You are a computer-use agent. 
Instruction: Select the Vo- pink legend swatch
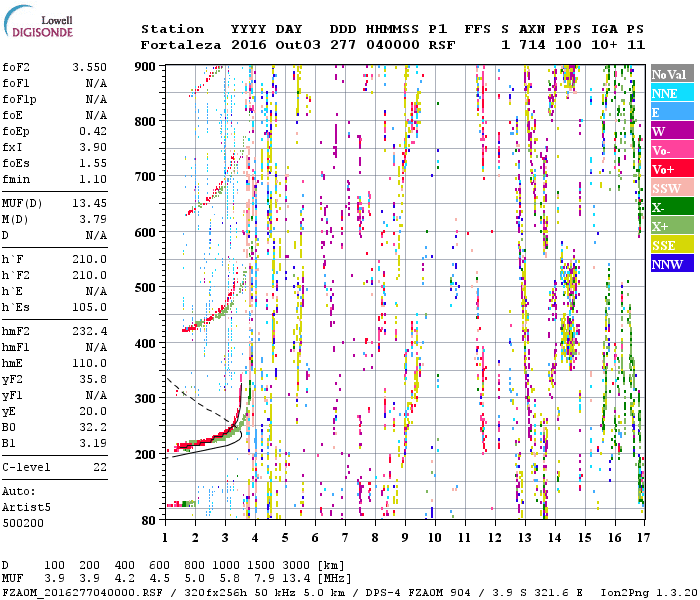(x=672, y=150)
